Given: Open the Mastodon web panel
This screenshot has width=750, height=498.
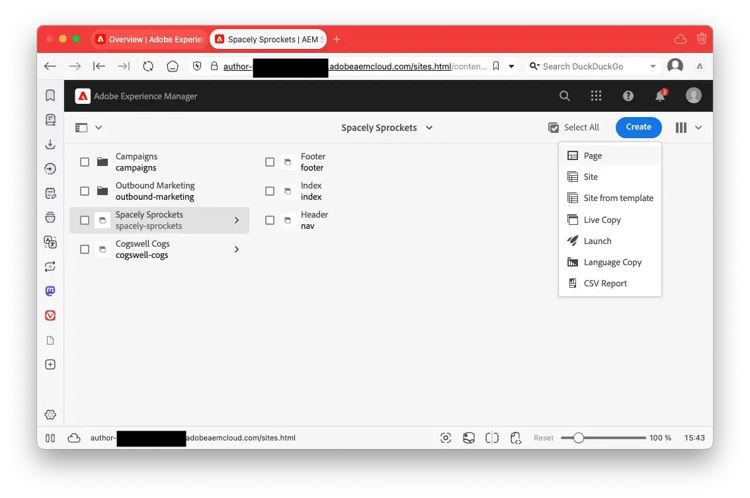Looking at the screenshot, I should pos(50,291).
